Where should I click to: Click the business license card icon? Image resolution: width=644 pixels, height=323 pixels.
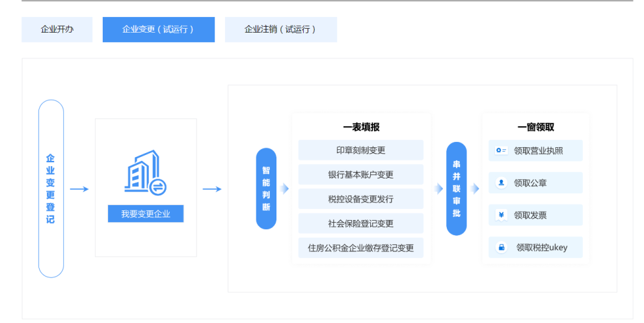point(501,150)
